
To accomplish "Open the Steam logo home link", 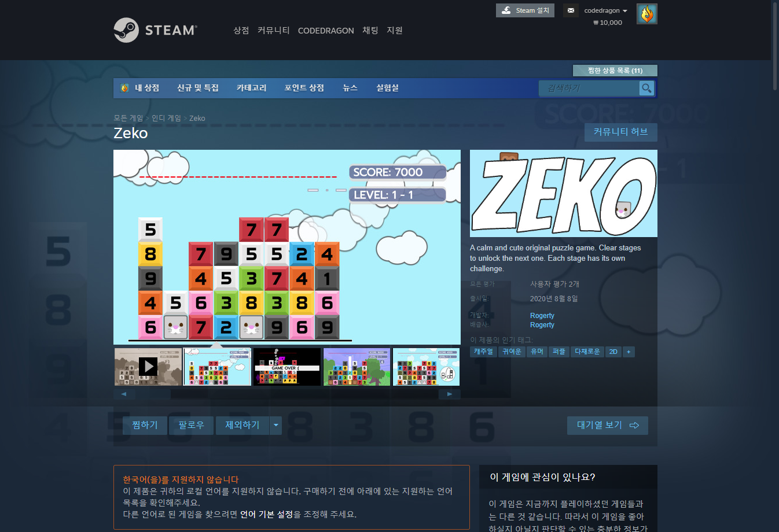I will (155, 30).
